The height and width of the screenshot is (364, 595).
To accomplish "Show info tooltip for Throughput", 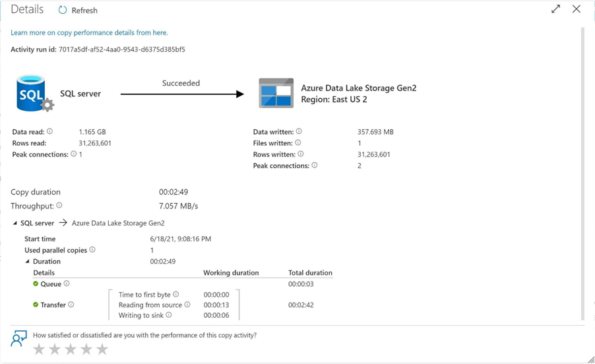I will (59, 205).
